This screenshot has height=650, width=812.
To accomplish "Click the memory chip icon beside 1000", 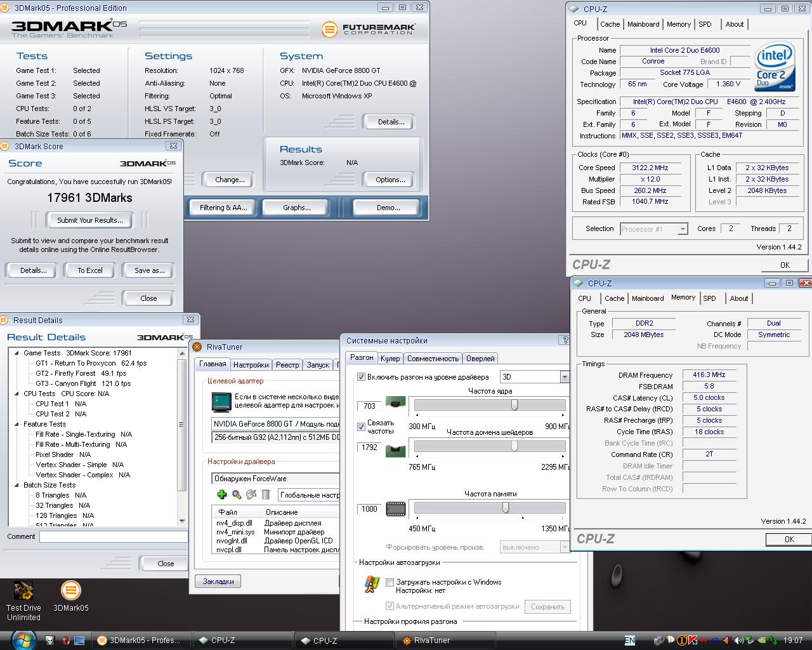I will tap(395, 508).
